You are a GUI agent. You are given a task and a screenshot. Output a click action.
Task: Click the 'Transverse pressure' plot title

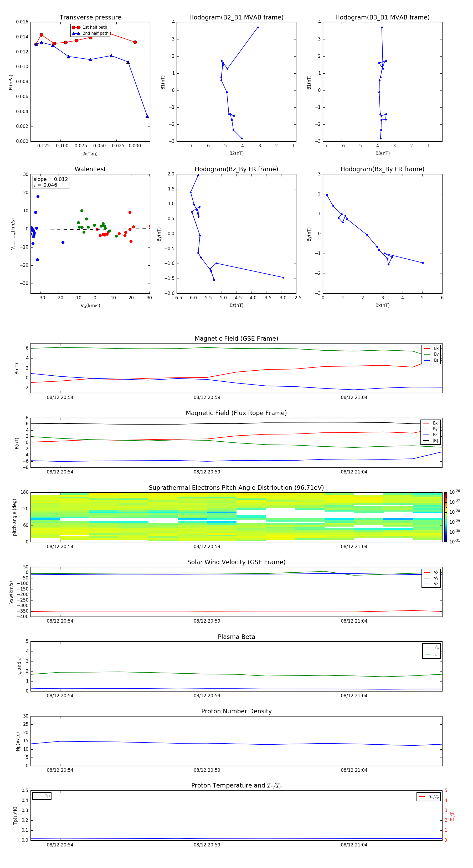pos(90,18)
